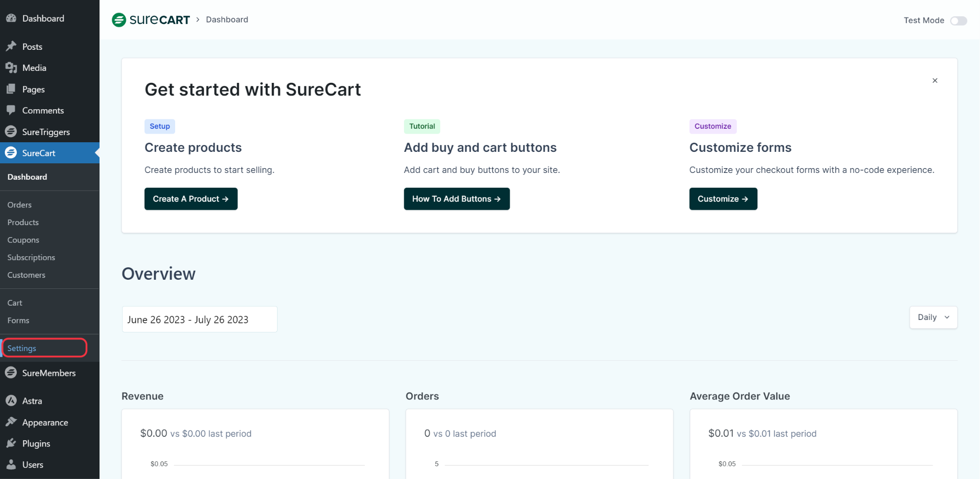Click the Astra theme icon

pyautogui.click(x=11, y=401)
